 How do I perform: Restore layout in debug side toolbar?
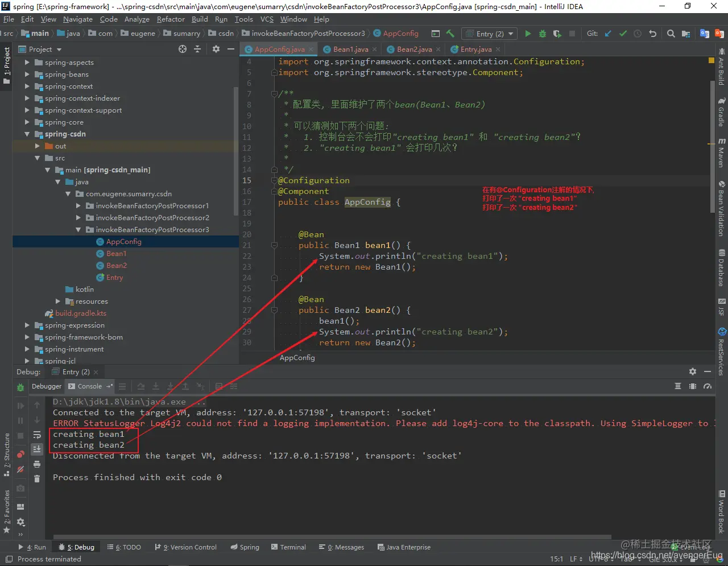coord(20,507)
